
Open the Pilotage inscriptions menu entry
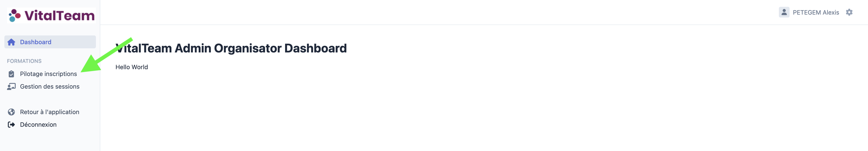pyautogui.click(x=48, y=74)
